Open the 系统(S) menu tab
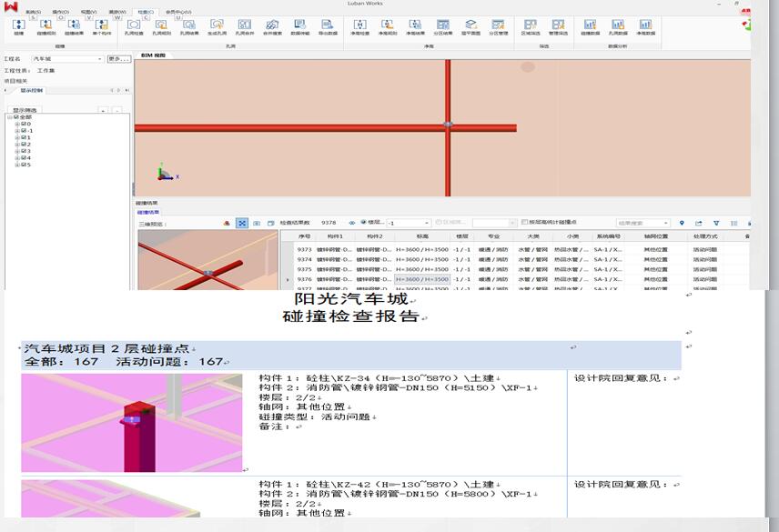Viewport: 779px width, 532px height. [34, 12]
